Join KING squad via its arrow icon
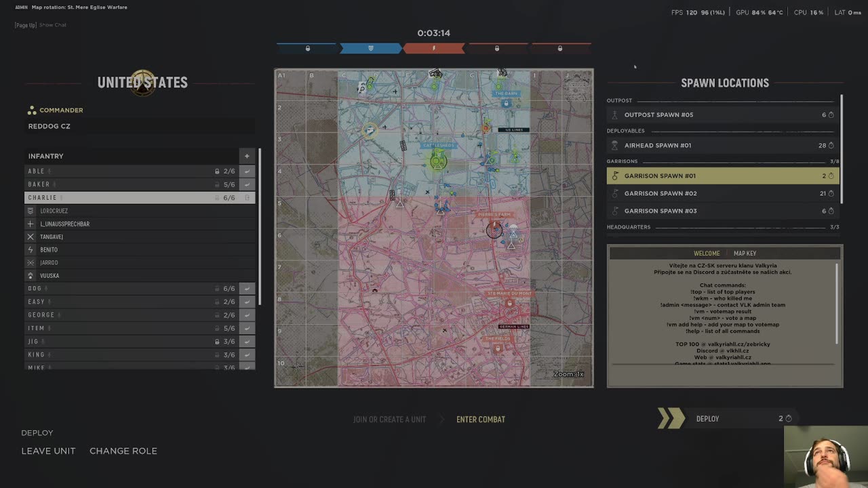868x488 pixels. [247, 354]
